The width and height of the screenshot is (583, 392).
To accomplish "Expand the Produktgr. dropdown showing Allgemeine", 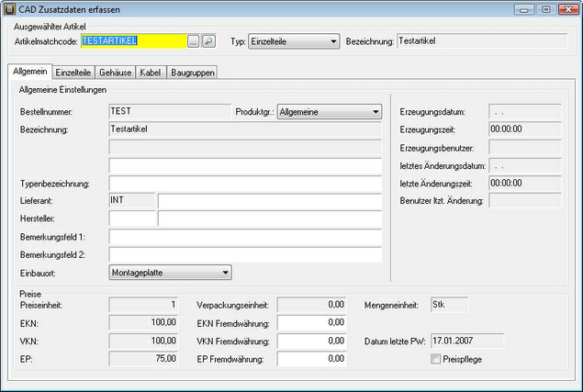I will pyautogui.click(x=330, y=112).
